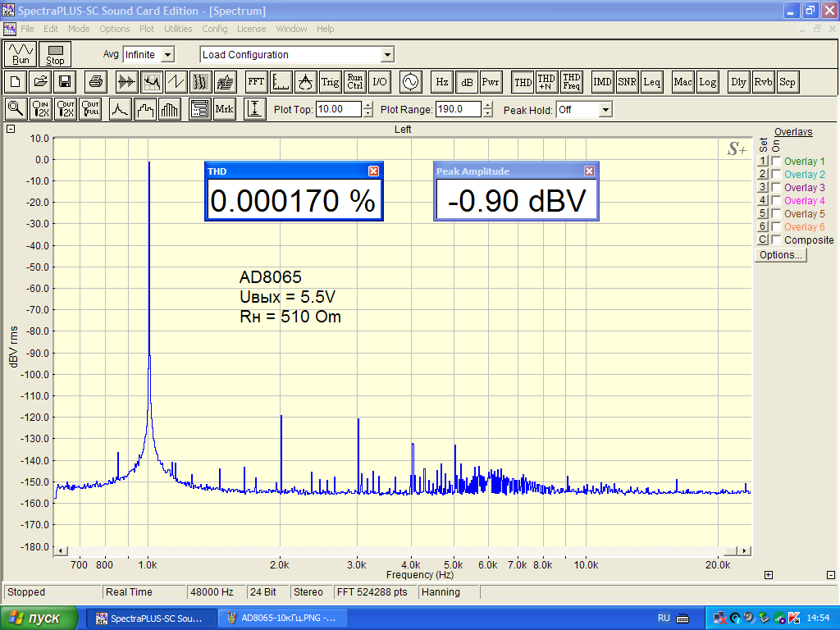The image size is (840, 630).
Task: Open the THD+N utility button
Action: (x=546, y=82)
